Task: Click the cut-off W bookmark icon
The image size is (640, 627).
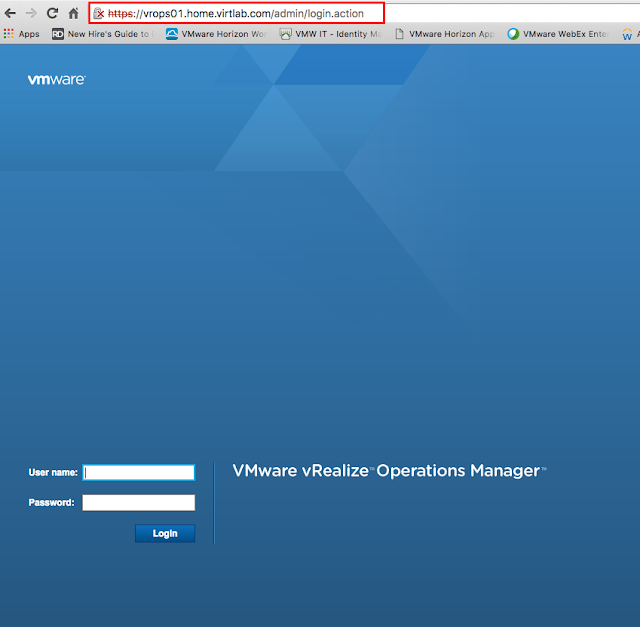Action: coord(627,34)
